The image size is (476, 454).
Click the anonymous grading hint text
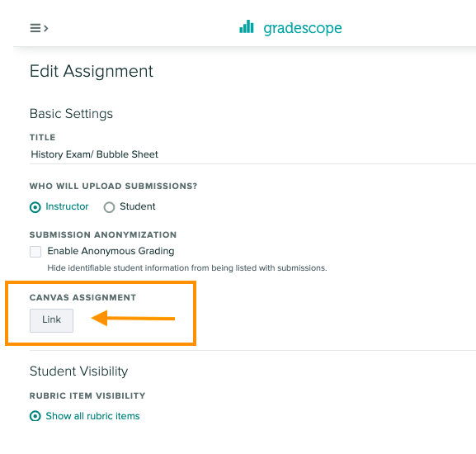187,268
